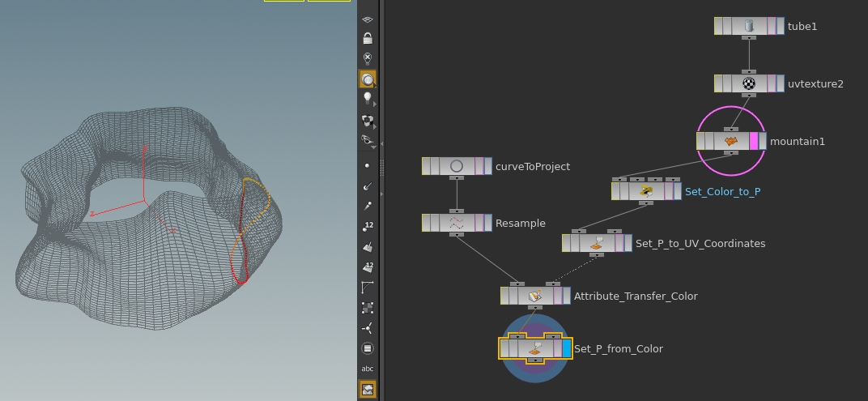Toggle display points dot icon

click(x=368, y=165)
